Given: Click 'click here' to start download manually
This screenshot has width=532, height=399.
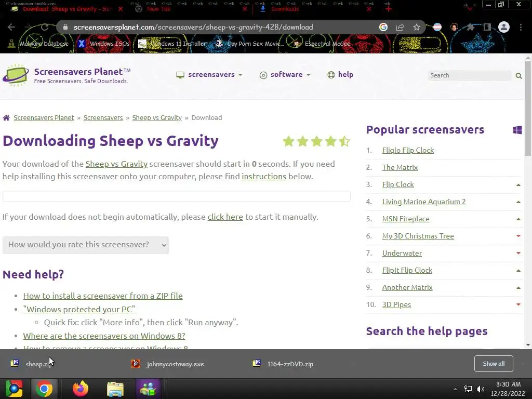Looking at the screenshot, I should (225, 217).
